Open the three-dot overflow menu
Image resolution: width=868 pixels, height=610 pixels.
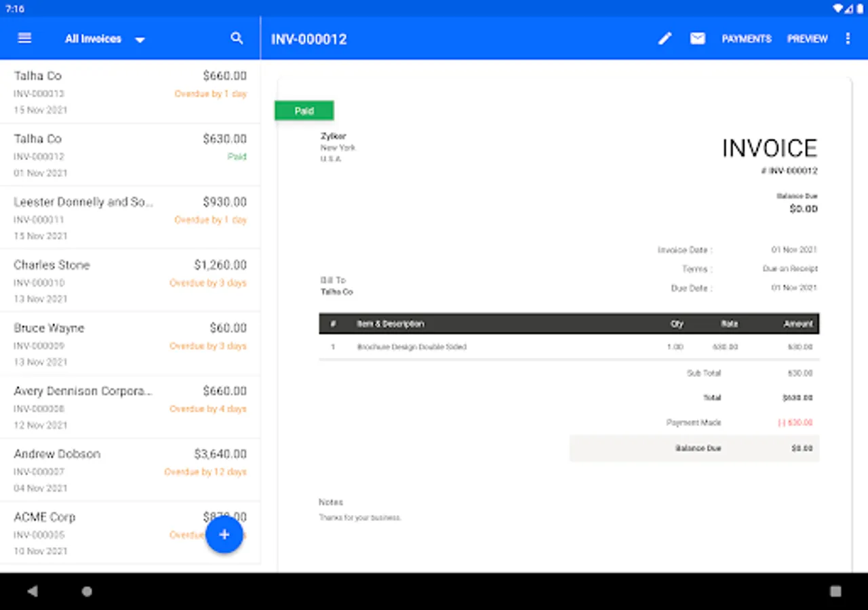pyautogui.click(x=848, y=39)
